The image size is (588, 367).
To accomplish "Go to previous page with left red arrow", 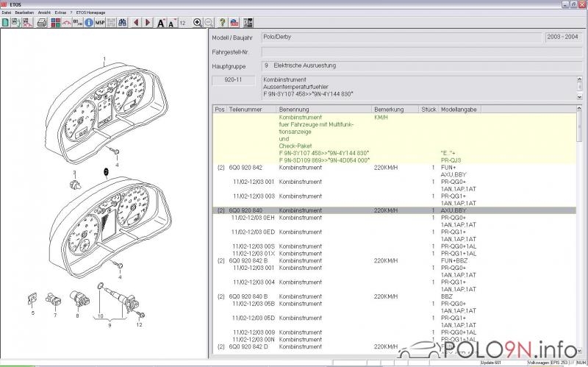I will pyautogui.click(x=137, y=23).
